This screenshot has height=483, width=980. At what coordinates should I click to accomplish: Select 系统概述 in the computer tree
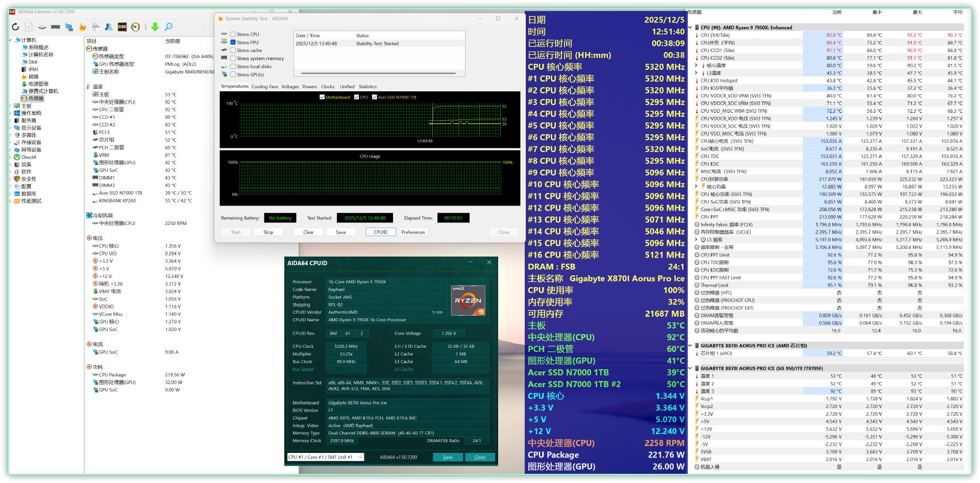(x=38, y=47)
